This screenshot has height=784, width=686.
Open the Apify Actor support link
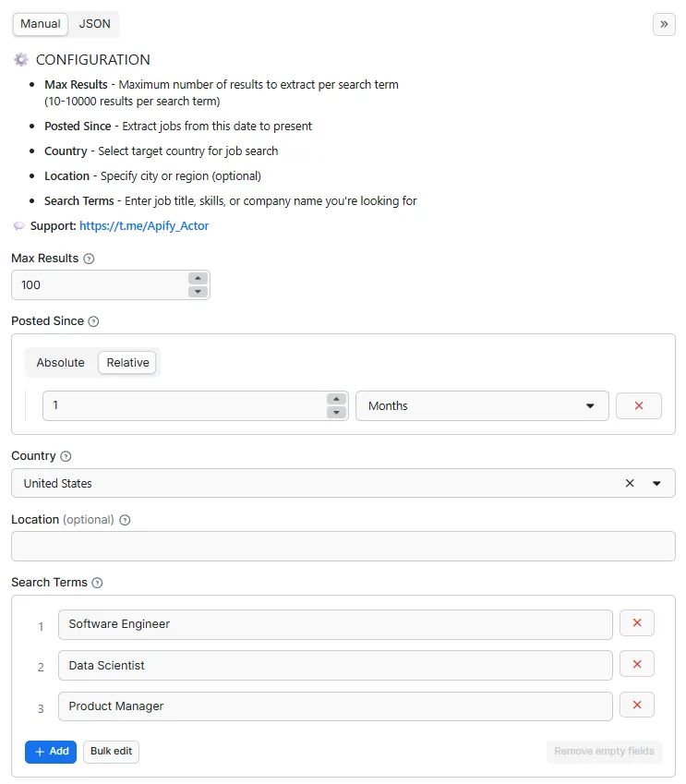click(x=144, y=224)
